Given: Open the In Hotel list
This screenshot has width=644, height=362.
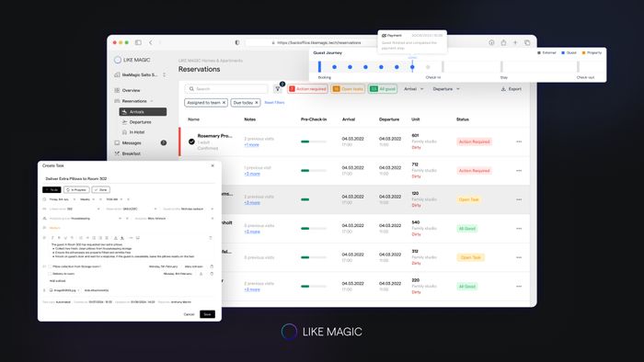Looking at the screenshot, I should coord(133,132).
